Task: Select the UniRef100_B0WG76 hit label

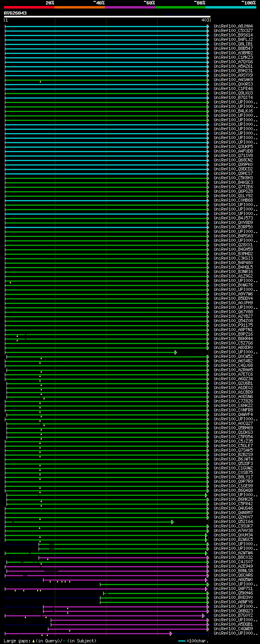Action: point(233,285)
